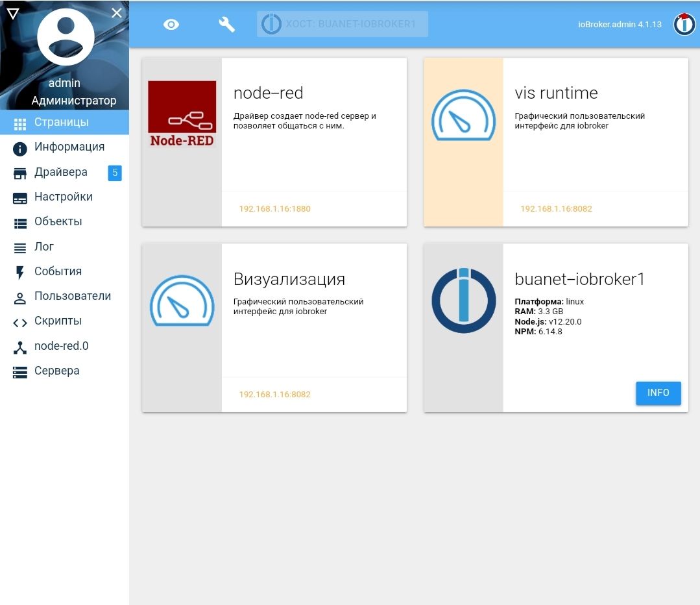The image size is (700, 605).
Task: Open link 192.168.1.16:1880 on node-red card
Action: coord(274,208)
